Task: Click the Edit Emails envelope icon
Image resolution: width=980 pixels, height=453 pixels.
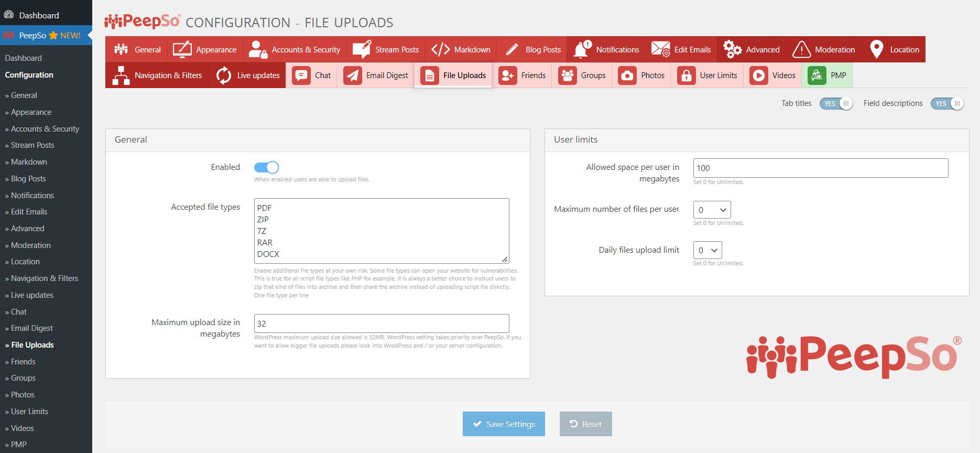Action: tap(660, 49)
